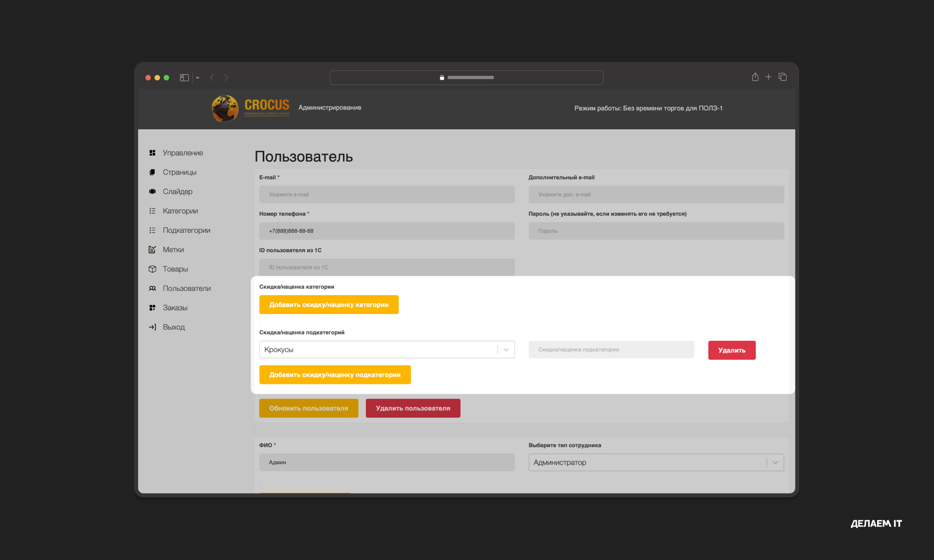This screenshot has height=560, width=934.
Task: Click the Заказы sidebar icon
Action: tap(152, 308)
